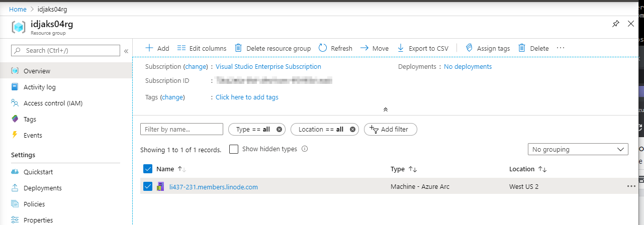Image resolution: width=644 pixels, height=225 pixels.
Task: Click Assign tags in the toolbar
Action: click(x=487, y=48)
